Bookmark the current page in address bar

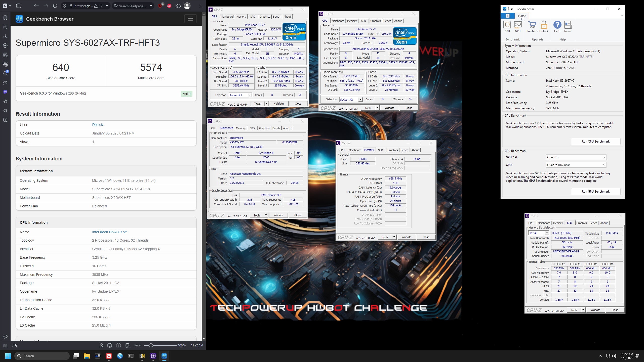point(101,6)
